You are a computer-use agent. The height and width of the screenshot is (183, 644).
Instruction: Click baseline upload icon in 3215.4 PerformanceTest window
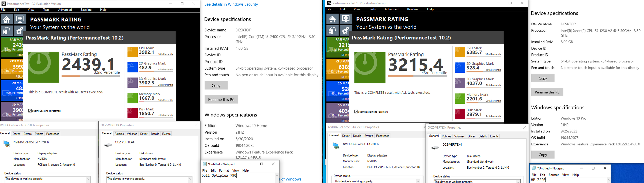point(332,30)
